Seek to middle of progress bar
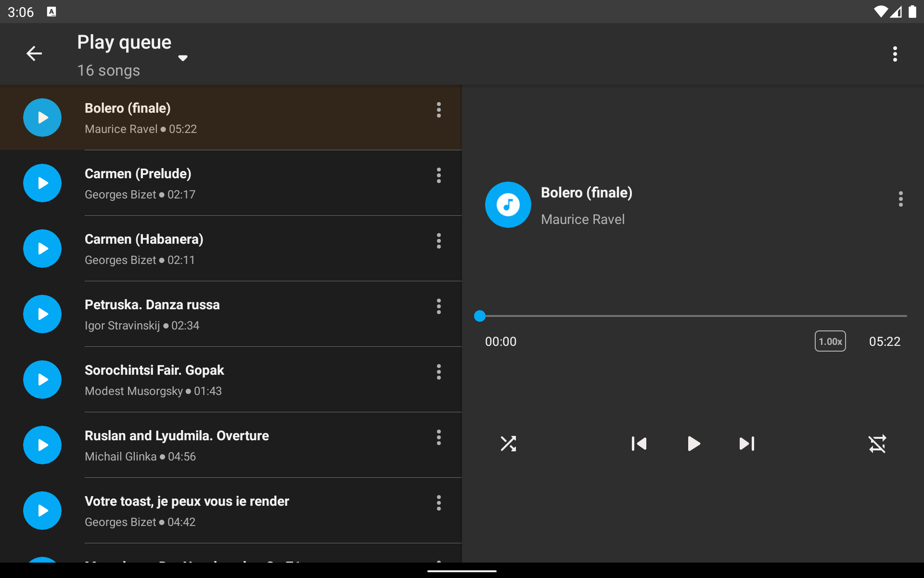Viewport: 924px width, 578px height. point(693,316)
